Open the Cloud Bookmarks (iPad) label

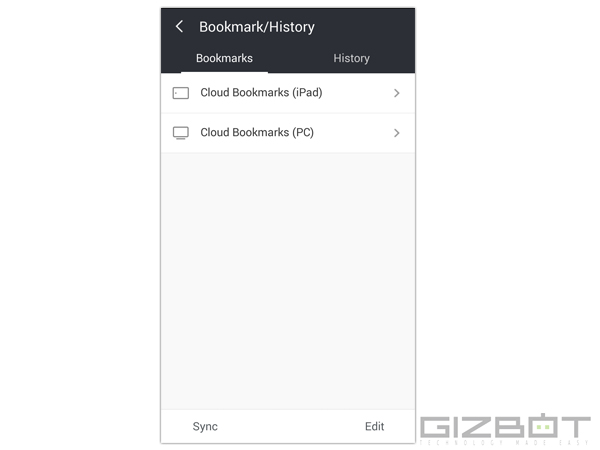(261, 93)
